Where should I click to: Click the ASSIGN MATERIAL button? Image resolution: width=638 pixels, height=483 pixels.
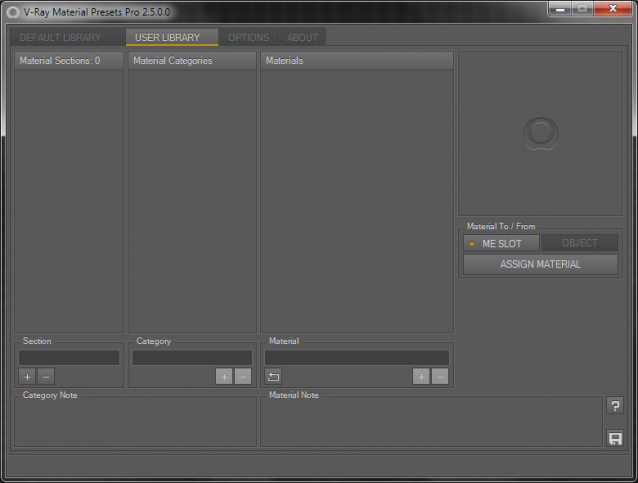click(540, 264)
